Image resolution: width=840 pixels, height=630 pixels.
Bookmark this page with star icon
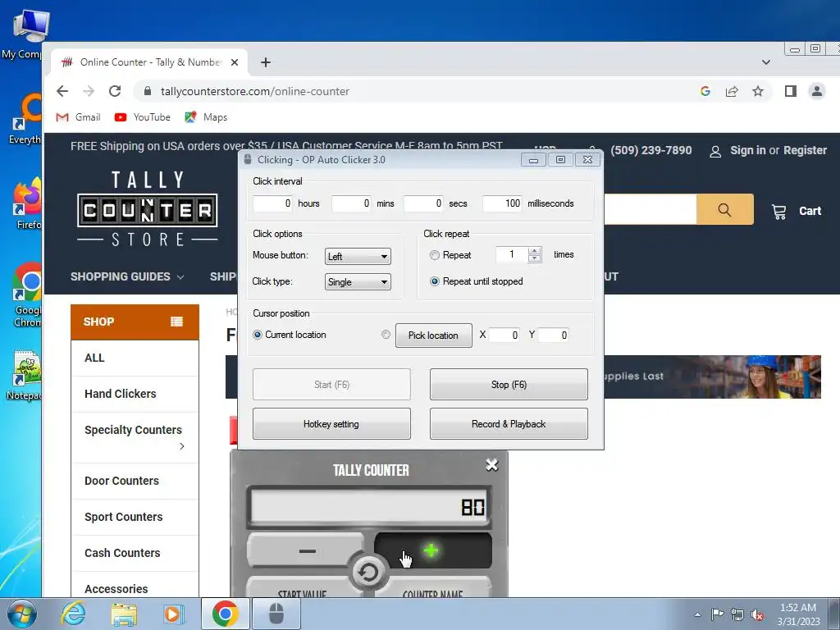click(757, 91)
